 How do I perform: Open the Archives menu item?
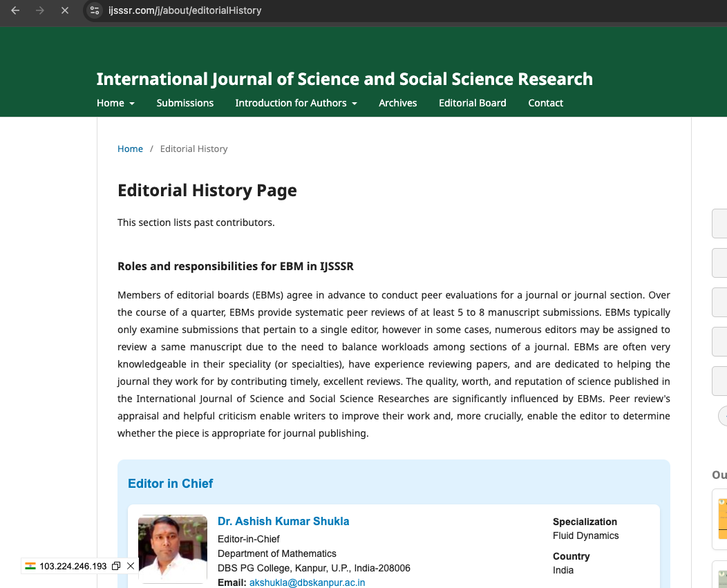pos(398,103)
